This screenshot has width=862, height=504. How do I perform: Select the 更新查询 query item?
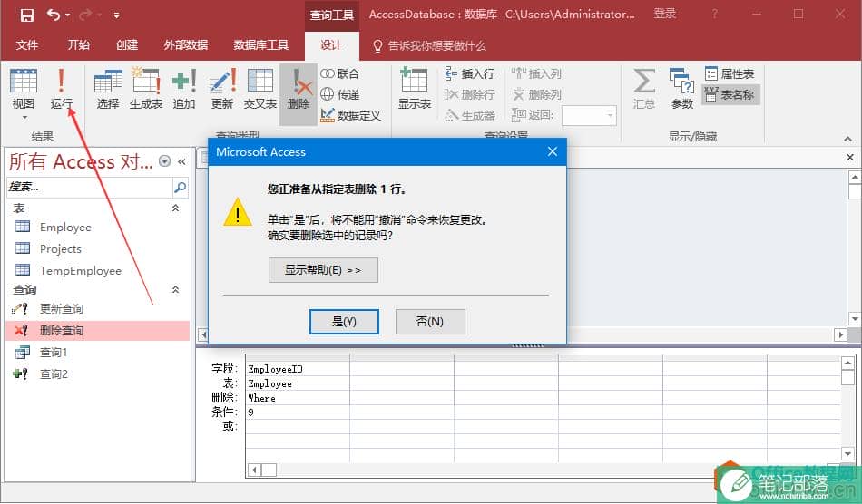pyautogui.click(x=98, y=308)
